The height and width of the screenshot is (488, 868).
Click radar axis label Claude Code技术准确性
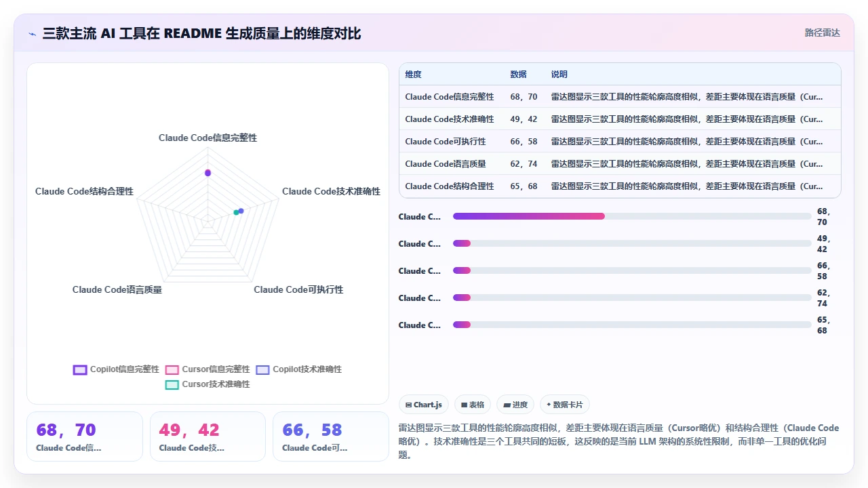coord(331,191)
